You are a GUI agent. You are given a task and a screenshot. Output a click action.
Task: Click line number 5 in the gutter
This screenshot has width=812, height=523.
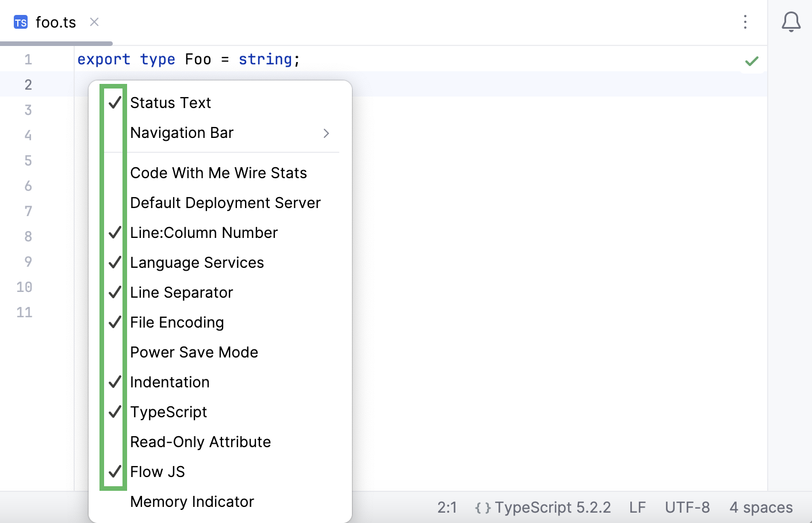click(x=28, y=160)
